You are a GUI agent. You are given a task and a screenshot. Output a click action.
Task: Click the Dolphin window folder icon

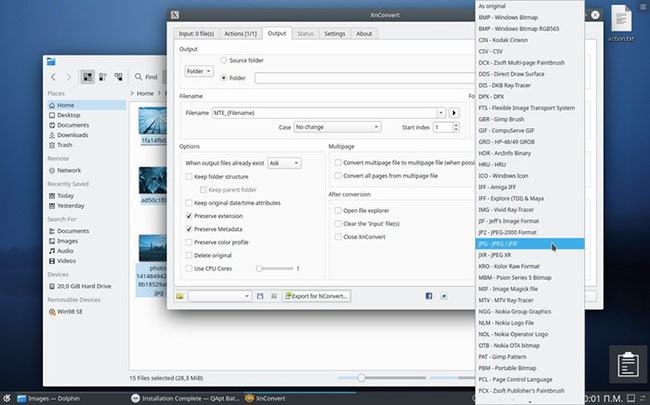51,61
